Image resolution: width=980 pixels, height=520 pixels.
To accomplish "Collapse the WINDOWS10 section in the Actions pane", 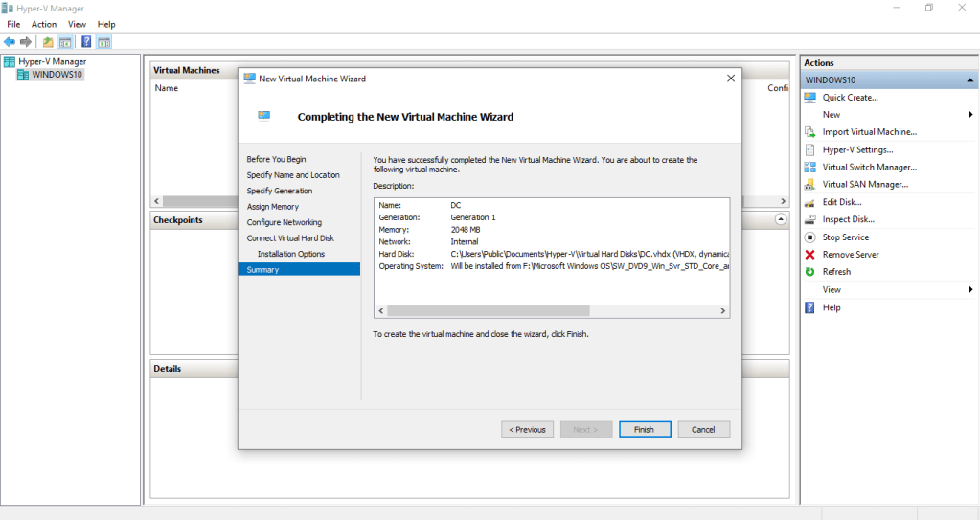I will point(970,80).
